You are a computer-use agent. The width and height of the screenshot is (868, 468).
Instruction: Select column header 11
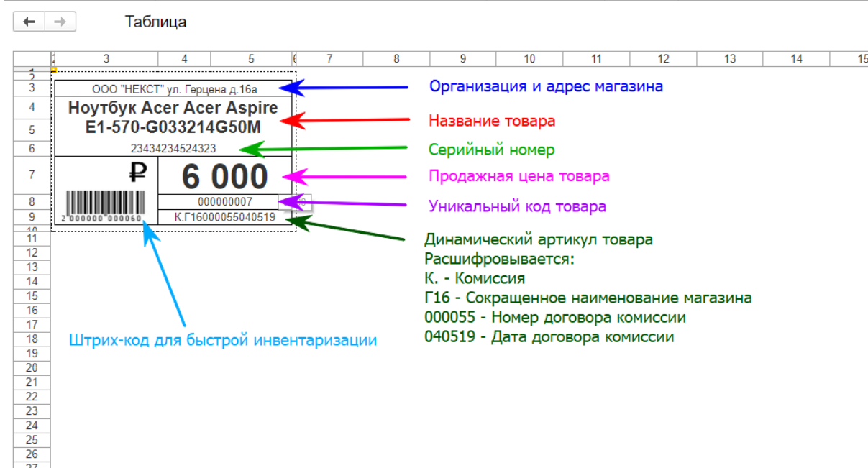(x=597, y=59)
